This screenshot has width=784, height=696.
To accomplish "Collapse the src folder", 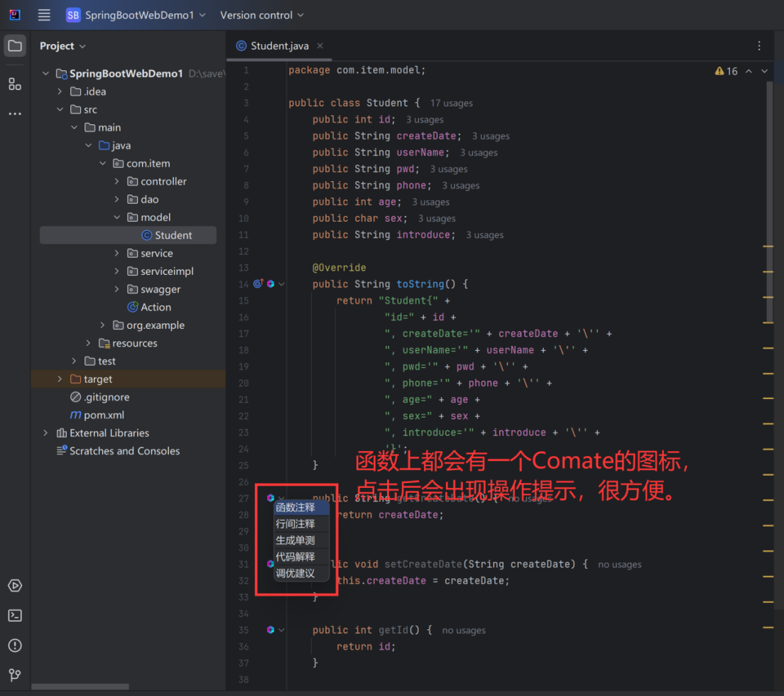I will pyautogui.click(x=60, y=109).
